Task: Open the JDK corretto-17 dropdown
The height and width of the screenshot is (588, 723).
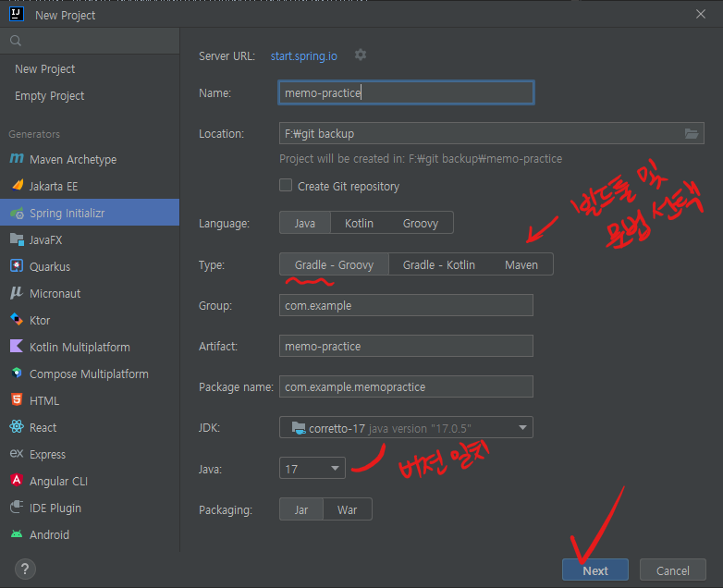Action: click(406, 427)
